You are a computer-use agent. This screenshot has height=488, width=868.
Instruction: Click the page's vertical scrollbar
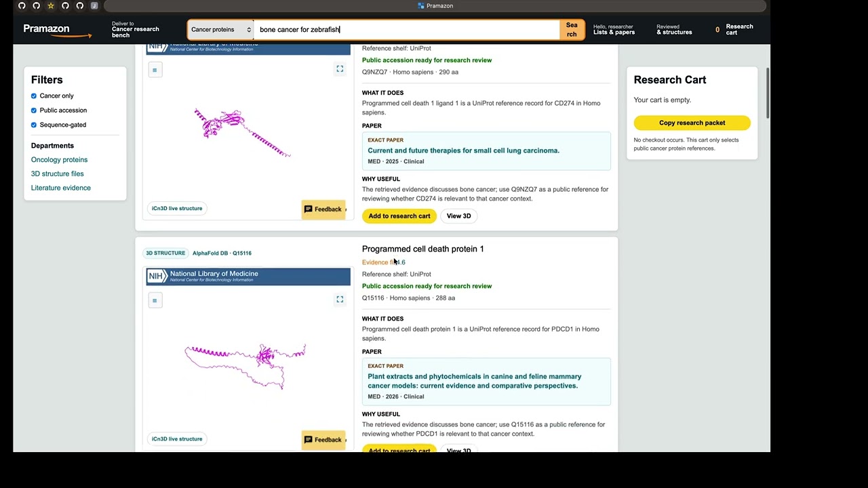click(768, 93)
